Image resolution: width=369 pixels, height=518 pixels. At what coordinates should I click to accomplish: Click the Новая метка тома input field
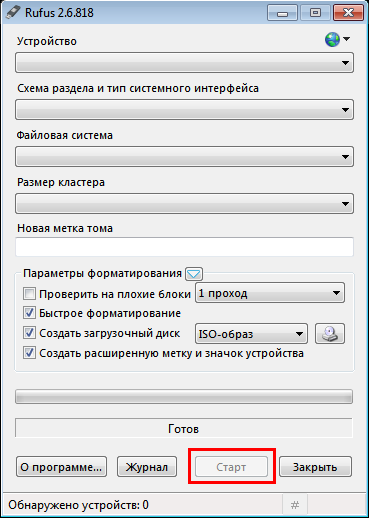pyautogui.click(x=184, y=247)
